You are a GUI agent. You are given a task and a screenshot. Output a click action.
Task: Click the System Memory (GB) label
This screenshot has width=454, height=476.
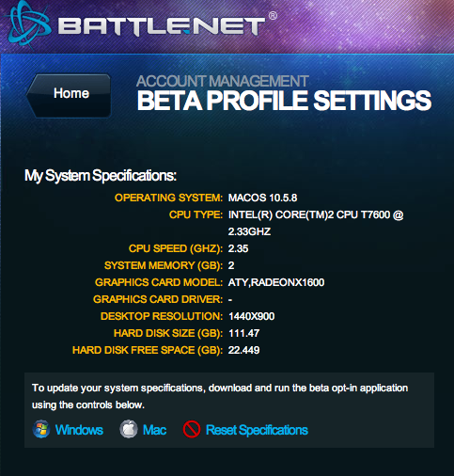pyautogui.click(x=164, y=265)
